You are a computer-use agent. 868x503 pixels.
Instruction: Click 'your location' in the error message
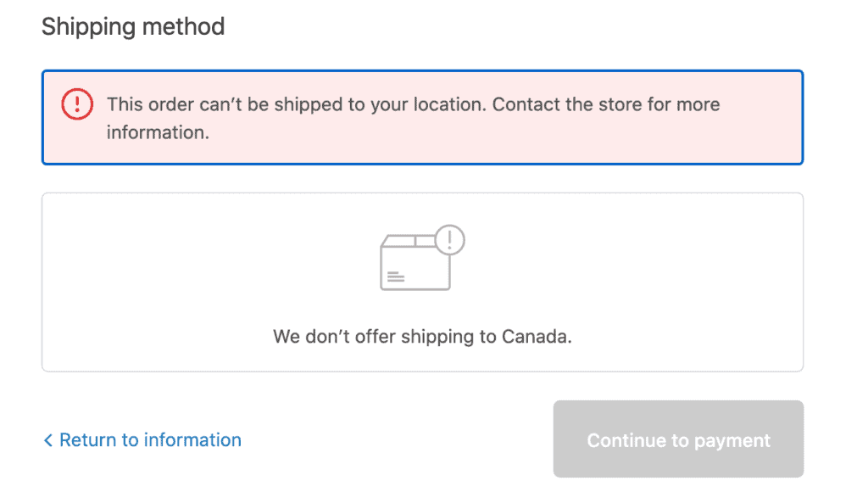point(428,104)
